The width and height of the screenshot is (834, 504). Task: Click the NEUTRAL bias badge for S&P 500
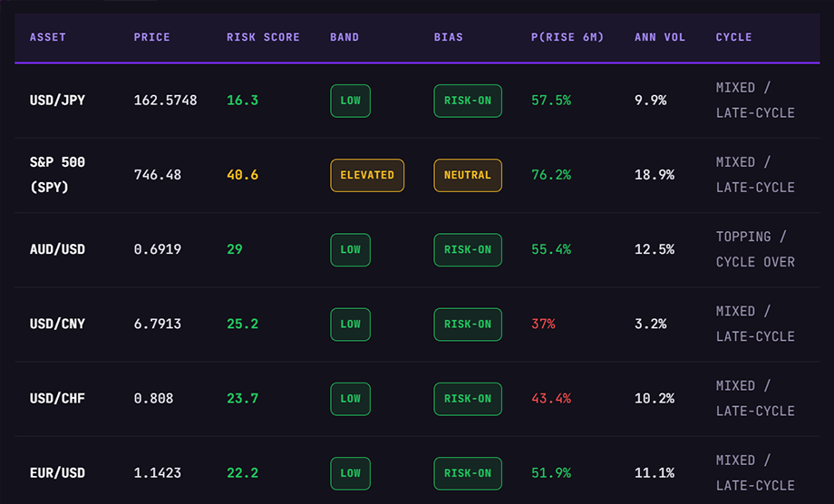(468, 176)
